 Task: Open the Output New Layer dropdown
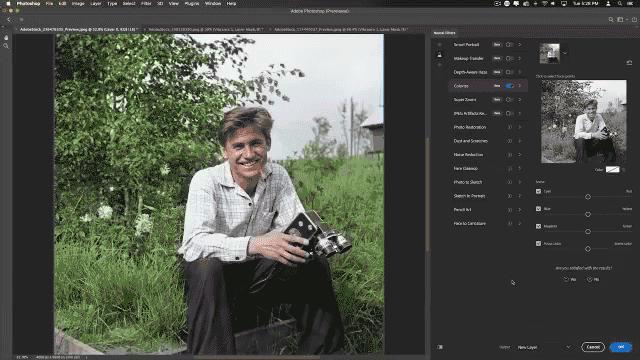point(544,347)
